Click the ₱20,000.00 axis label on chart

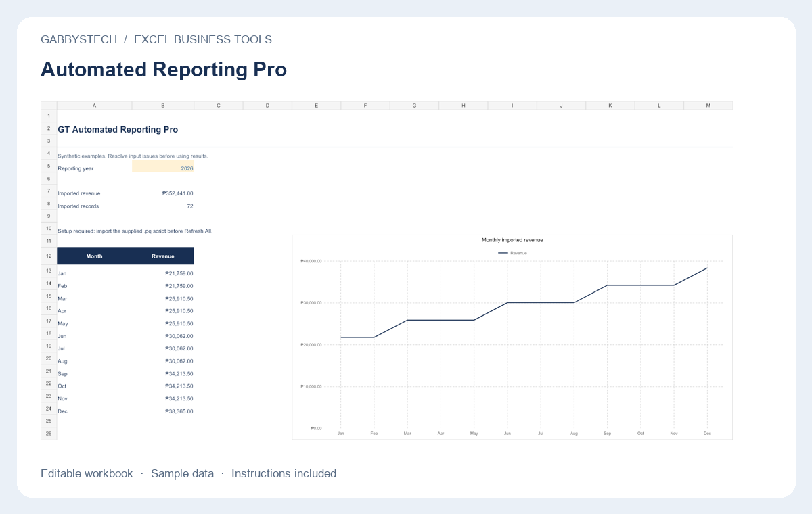tap(311, 345)
